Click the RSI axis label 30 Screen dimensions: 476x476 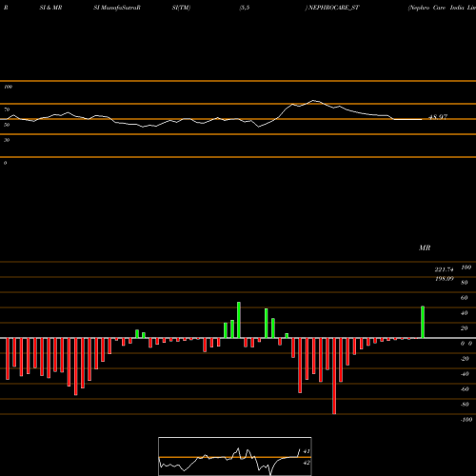point(7,140)
